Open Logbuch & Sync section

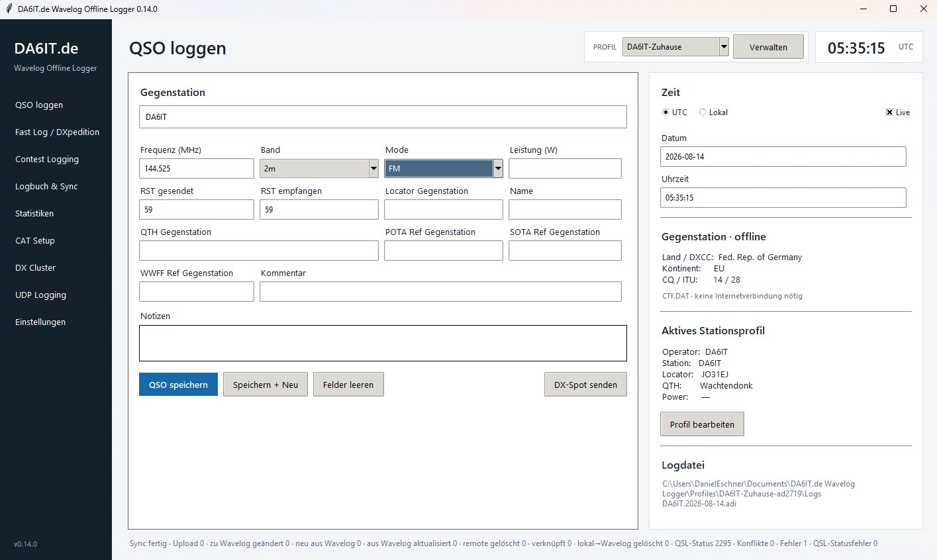46,186
